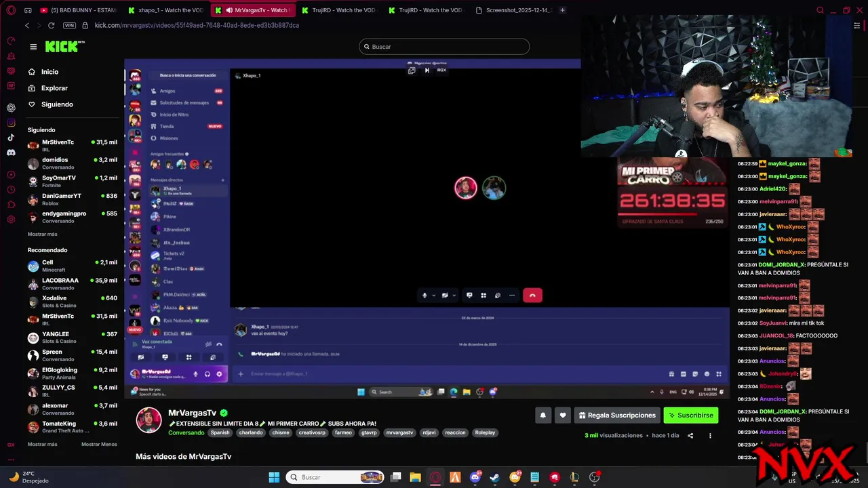The height and width of the screenshot is (488, 868).
Task: Click the gtavrp tag
Action: [x=369, y=432]
